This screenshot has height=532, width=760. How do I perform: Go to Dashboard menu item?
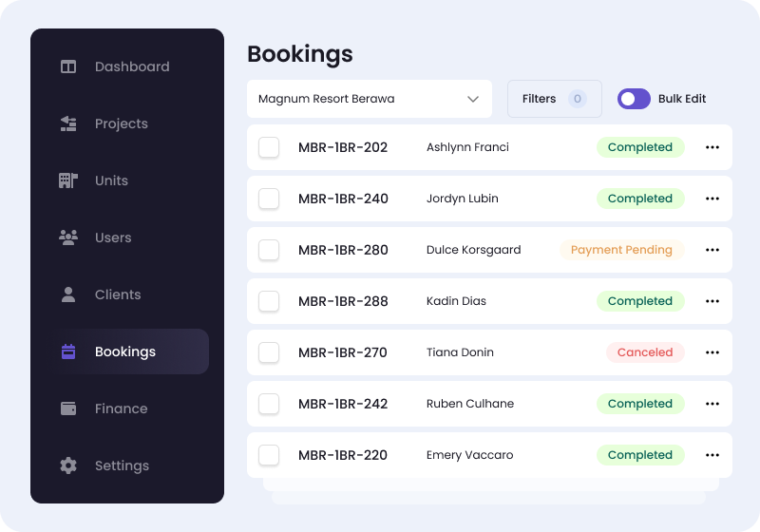pos(132,66)
